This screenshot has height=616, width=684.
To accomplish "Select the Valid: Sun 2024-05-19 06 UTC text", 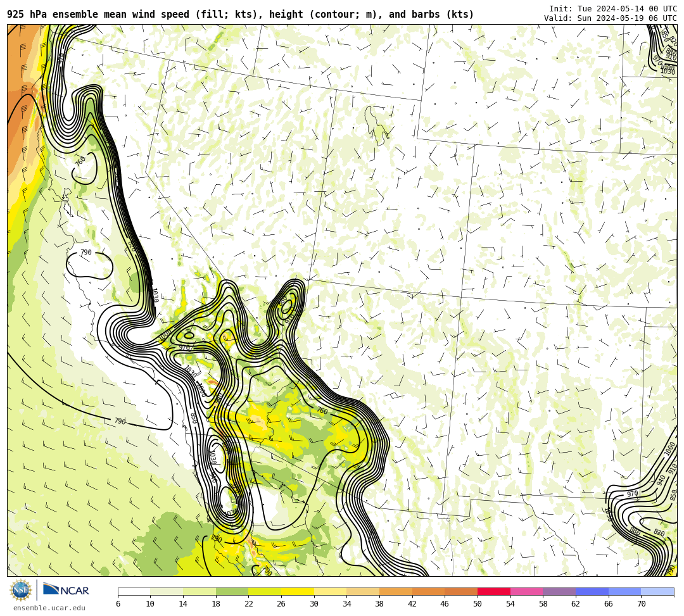I will click(611, 18).
